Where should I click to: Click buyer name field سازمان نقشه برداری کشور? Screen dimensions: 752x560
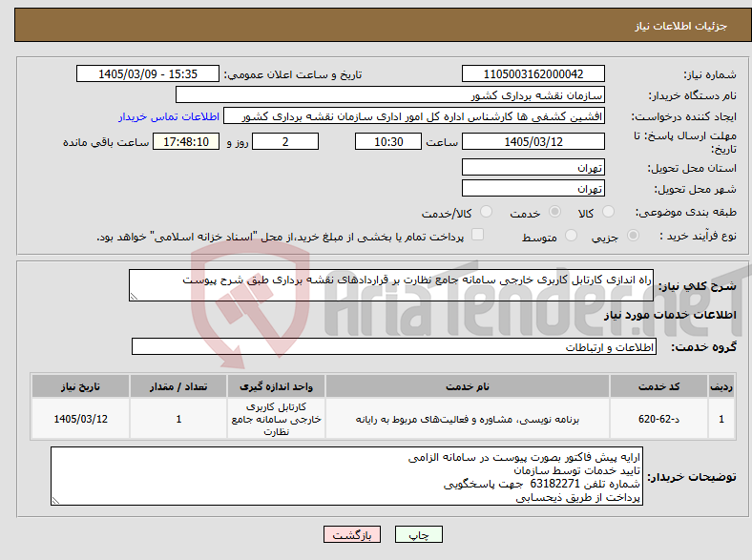[390, 95]
